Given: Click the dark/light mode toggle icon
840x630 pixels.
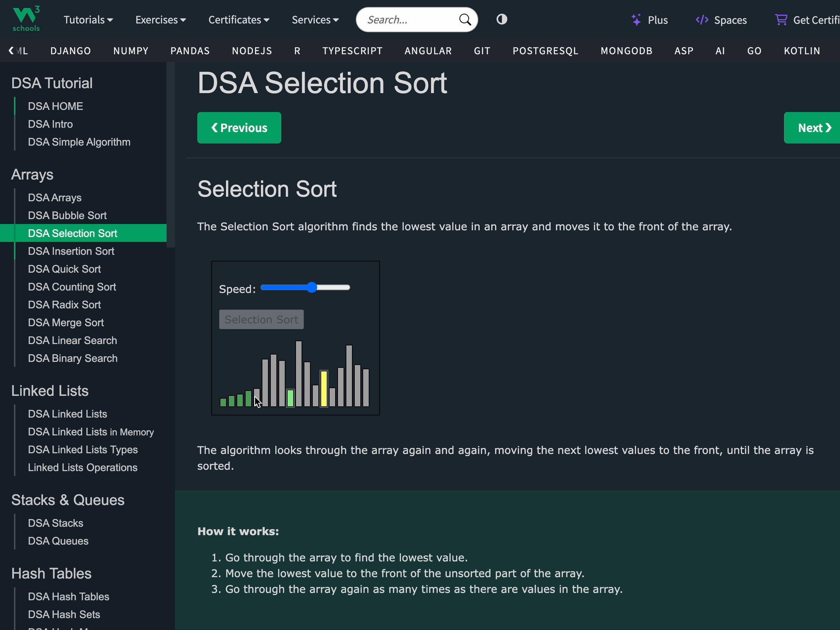Looking at the screenshot, I should click(x=502, y=20).
